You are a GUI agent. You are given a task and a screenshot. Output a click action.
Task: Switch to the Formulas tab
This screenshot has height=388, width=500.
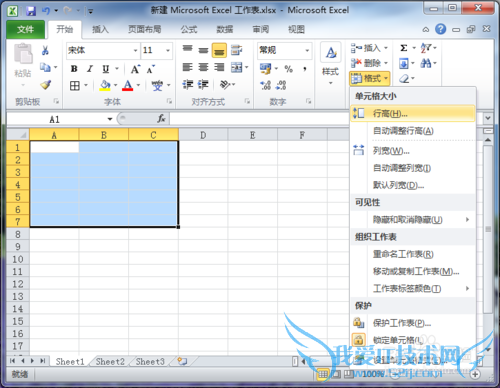click(x=189, y=29)
